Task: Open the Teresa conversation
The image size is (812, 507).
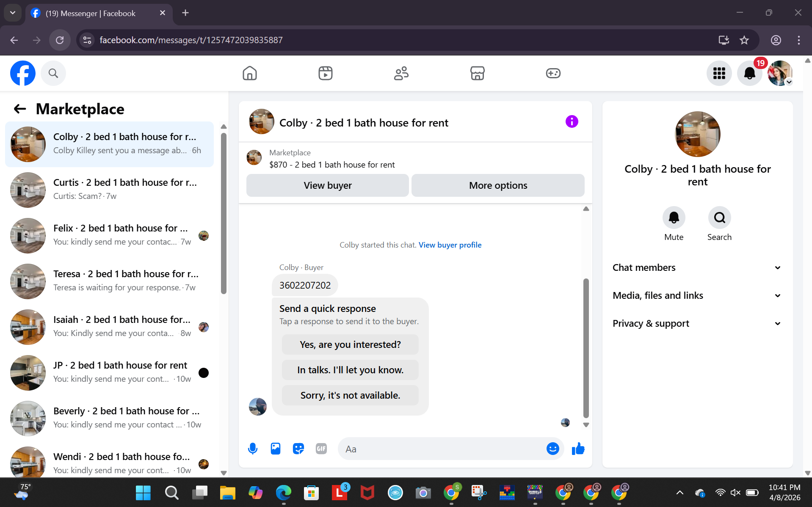Action: coord(110,281)
